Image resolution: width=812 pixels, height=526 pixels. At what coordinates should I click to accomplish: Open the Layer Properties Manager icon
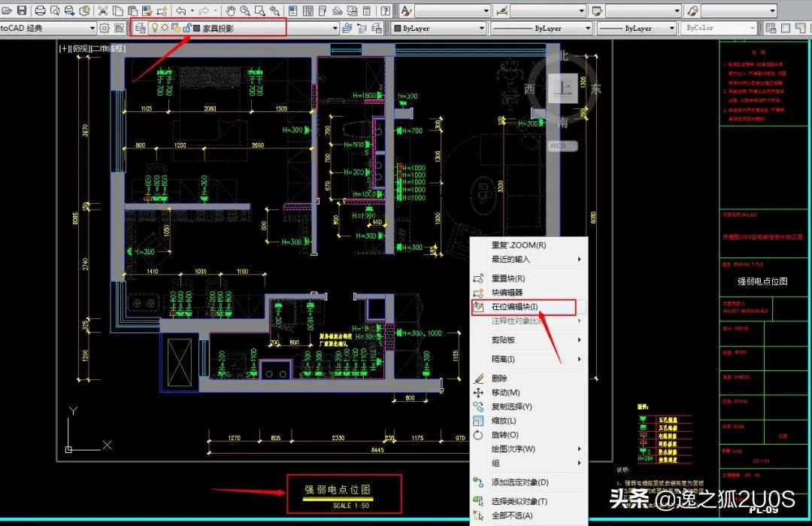click(140, 28)
